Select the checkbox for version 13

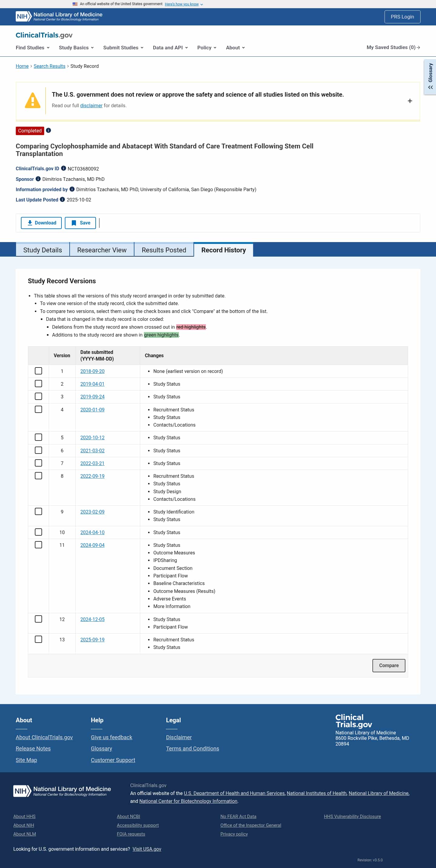pos(38,639)
